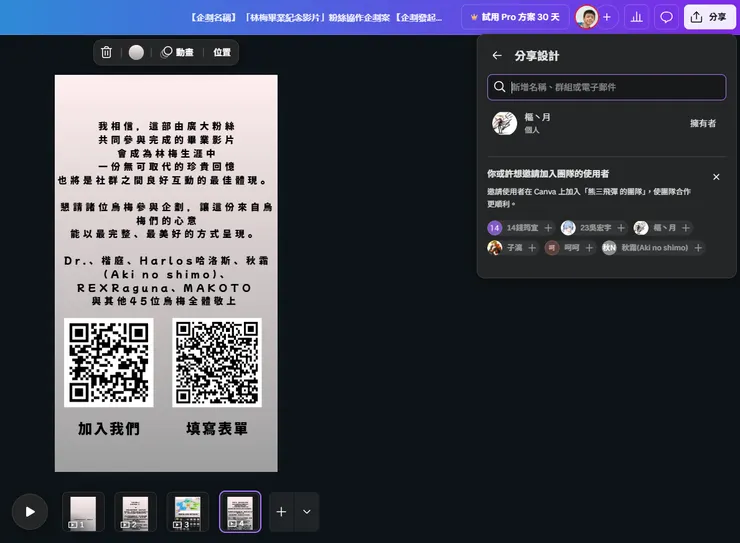Focus the 新增名稱、群組或電子郵件 search field

(x=606, y=87)
